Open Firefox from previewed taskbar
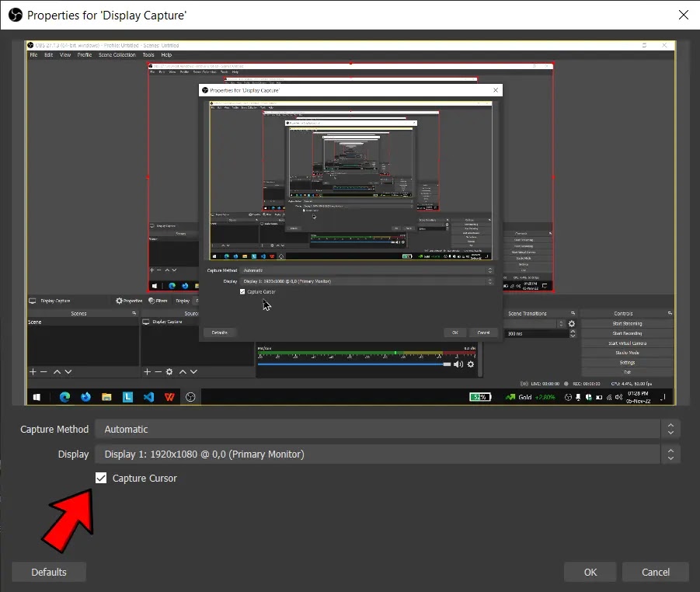The image size is (700, 592). pyautogui.click(x=85, y=397)
